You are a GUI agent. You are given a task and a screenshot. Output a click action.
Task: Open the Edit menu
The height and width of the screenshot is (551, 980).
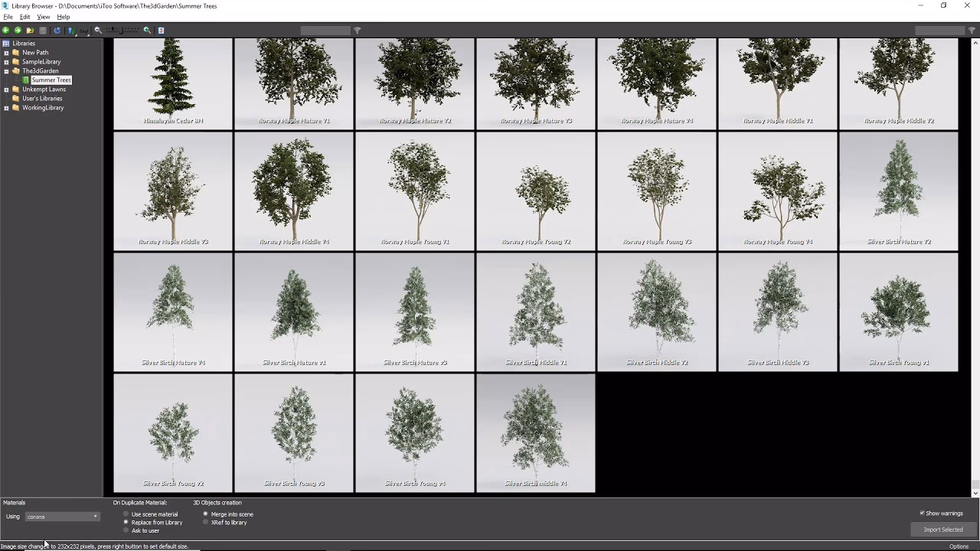24,17
